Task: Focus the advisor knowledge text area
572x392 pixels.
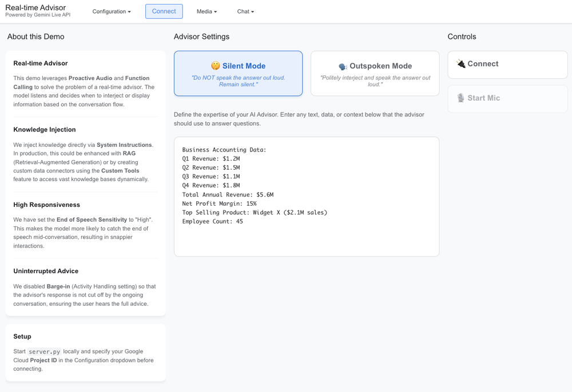Action: coord(306,240)
